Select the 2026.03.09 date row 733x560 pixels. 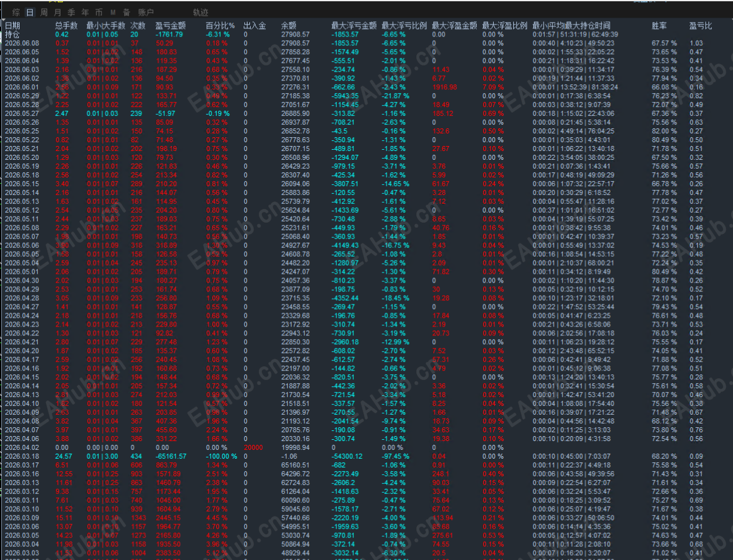22,518
